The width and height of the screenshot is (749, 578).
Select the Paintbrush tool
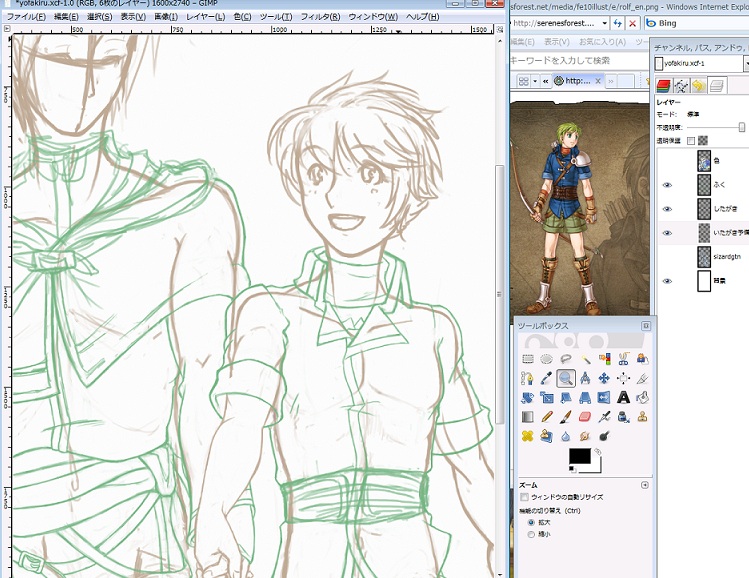click(566, 417)
